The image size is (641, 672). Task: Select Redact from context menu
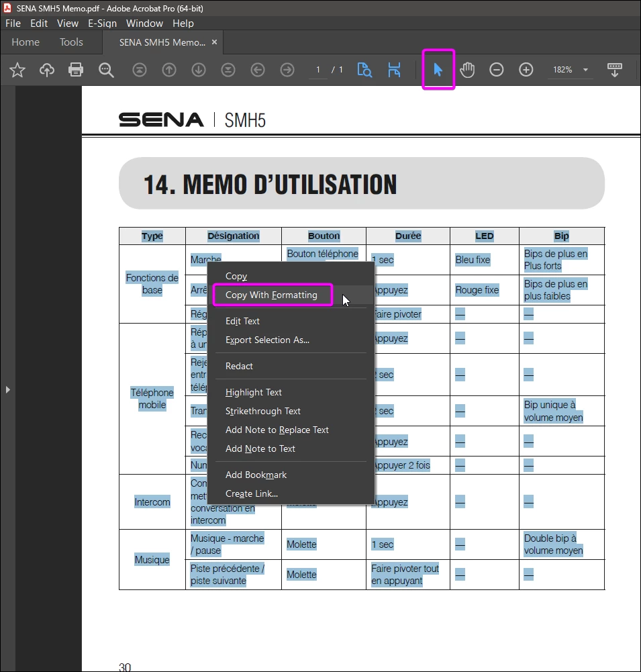(x=291, y=366)
